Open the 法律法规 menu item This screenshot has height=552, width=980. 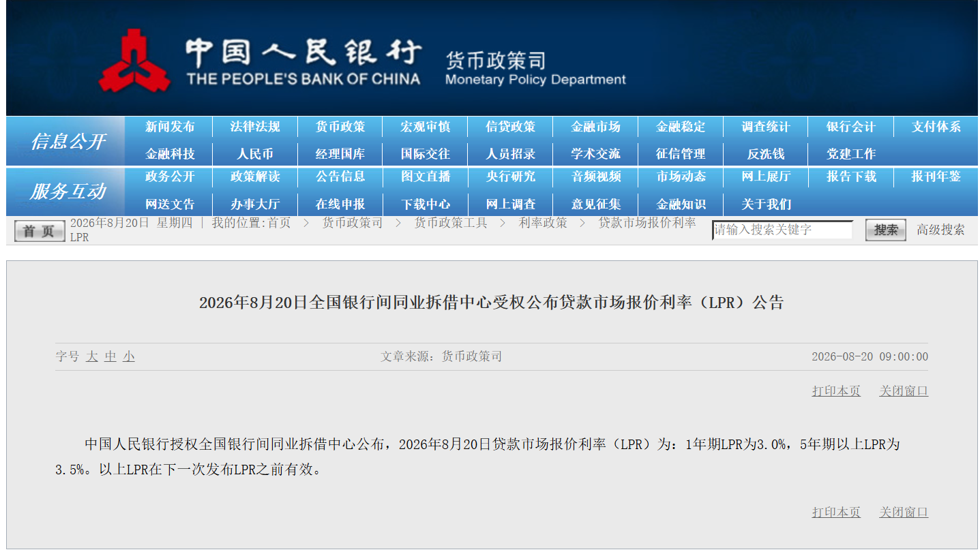pyautogui.click(x=255, y=127)
